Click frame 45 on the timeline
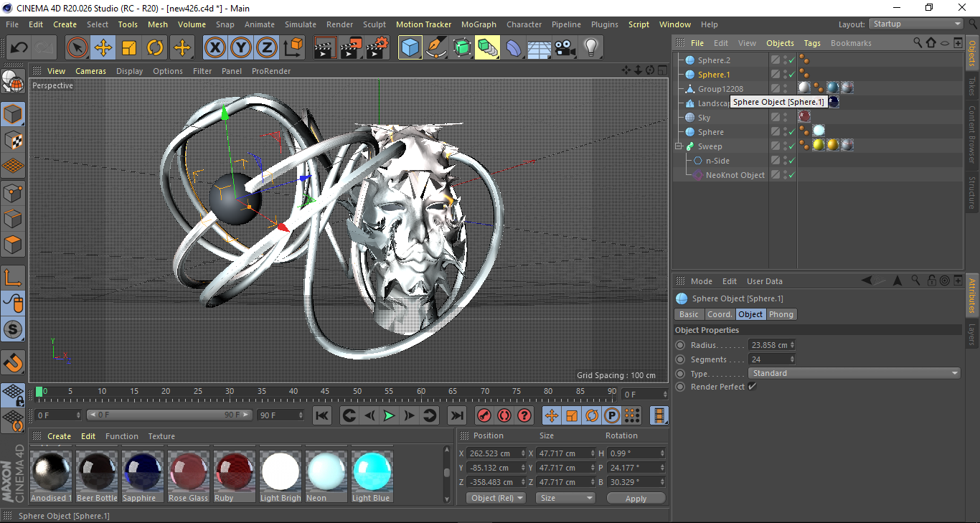 point(325,391)
